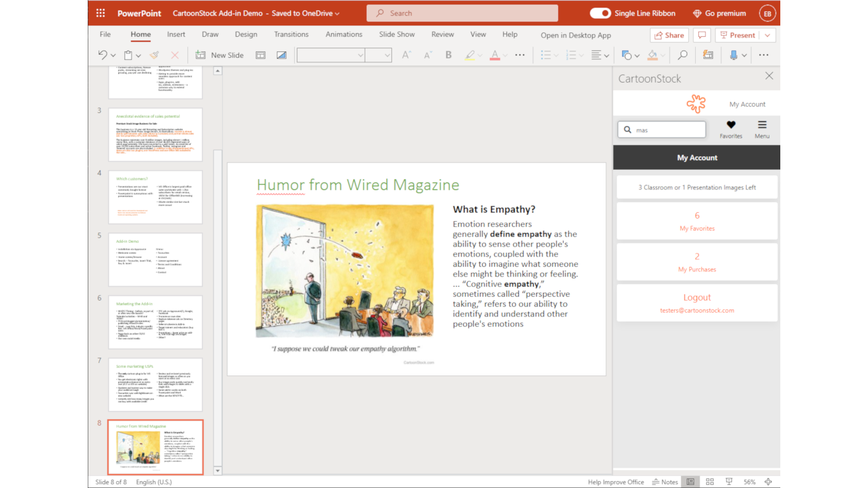868x488 pixels.
Task: Expand the Present button dropdown arrow
Action: pos(768,35)
